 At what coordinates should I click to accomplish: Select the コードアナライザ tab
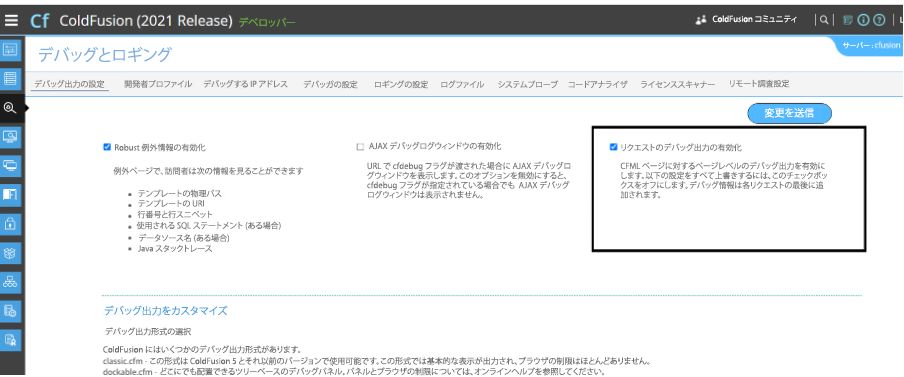pos(597,84)
